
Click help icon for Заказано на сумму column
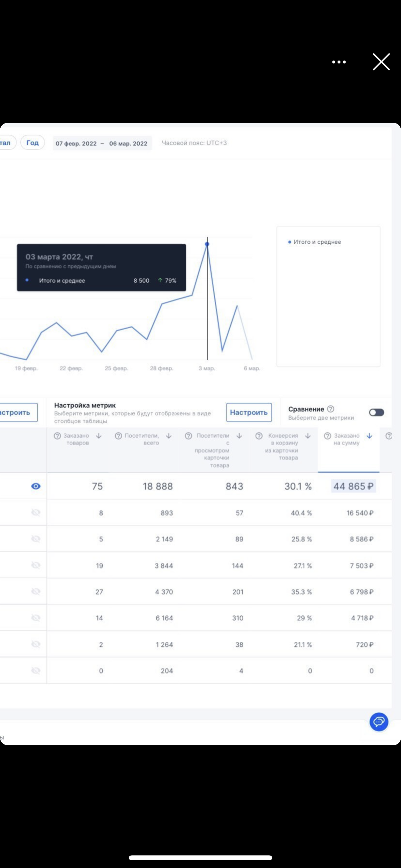click(327, 436)
